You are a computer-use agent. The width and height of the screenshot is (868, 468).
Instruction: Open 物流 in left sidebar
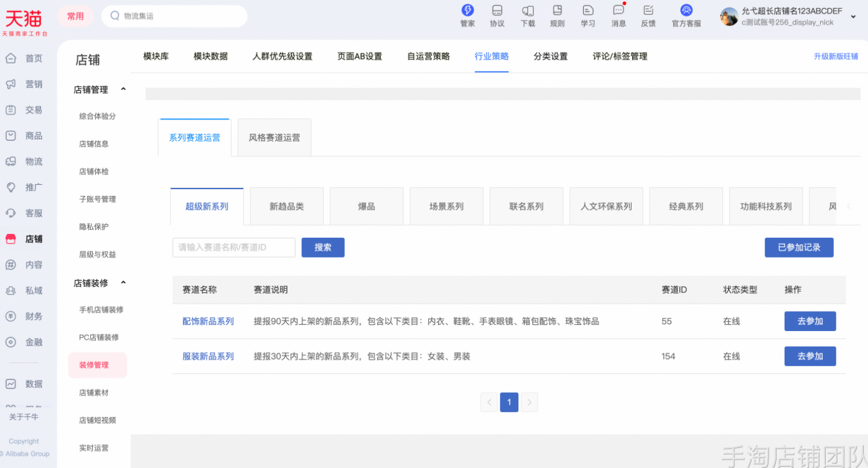click(x=24, y=162)
